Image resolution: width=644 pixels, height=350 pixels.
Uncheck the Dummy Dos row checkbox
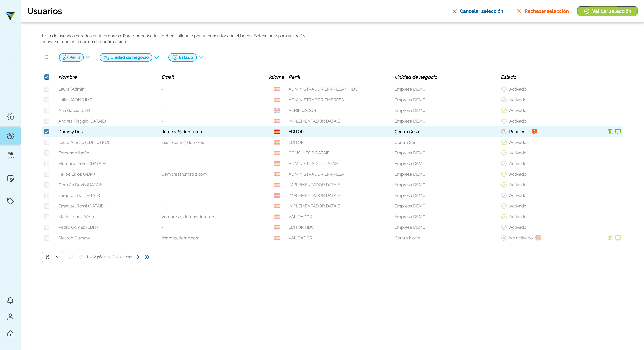pos(47,132)
